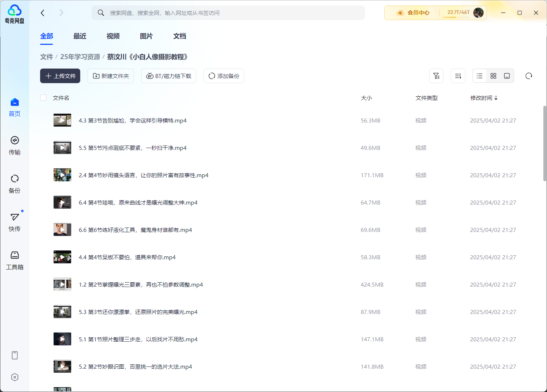Open the filter funnel icon

(436, 76)
